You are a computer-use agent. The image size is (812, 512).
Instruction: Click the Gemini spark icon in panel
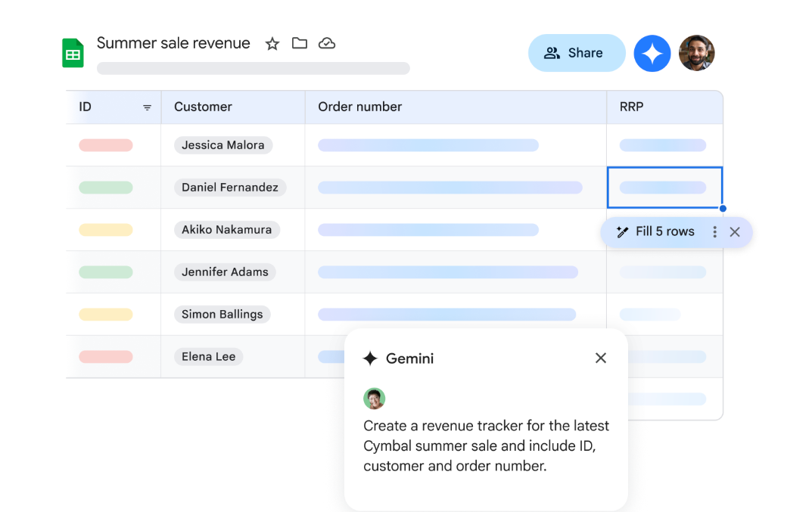pyautogui.click(x=370, y=358)
